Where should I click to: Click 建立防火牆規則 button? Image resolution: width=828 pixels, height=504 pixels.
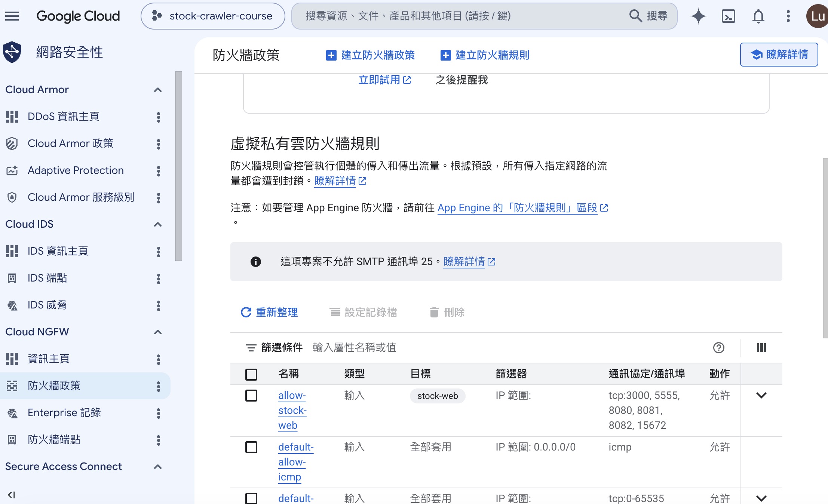(x=485, y=55)
